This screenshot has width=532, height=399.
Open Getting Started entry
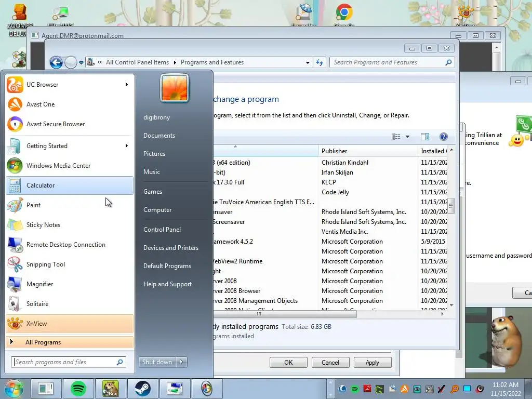point(70,146)
